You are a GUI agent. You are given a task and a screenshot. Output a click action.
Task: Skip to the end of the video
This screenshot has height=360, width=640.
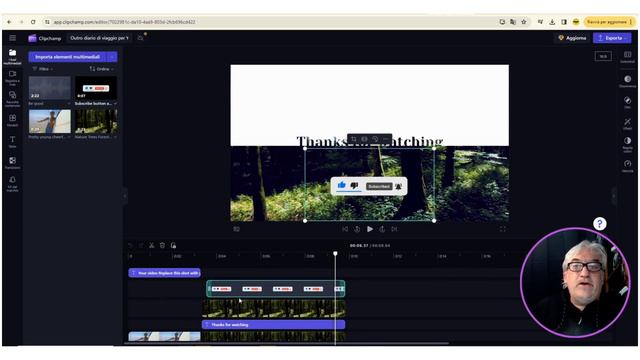pos(394,229)
